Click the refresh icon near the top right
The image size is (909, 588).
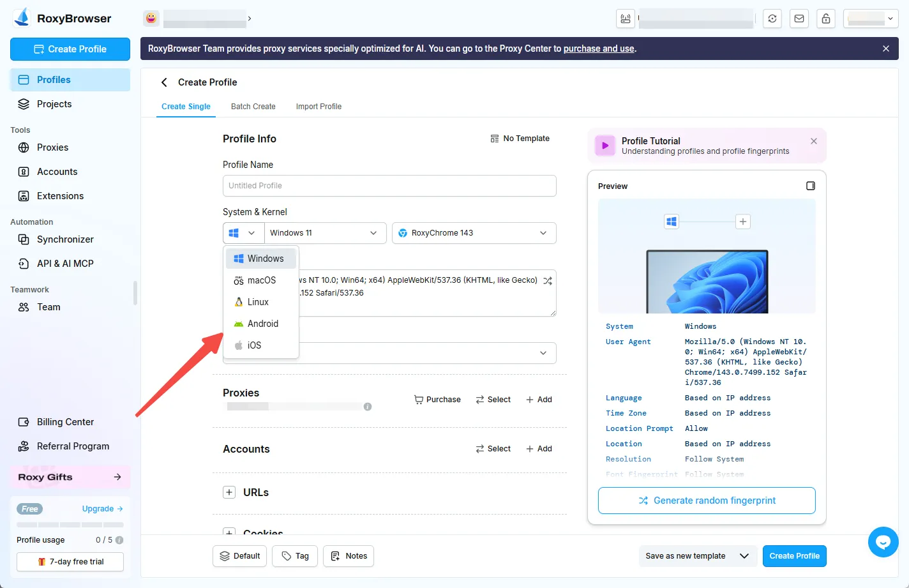772,19
